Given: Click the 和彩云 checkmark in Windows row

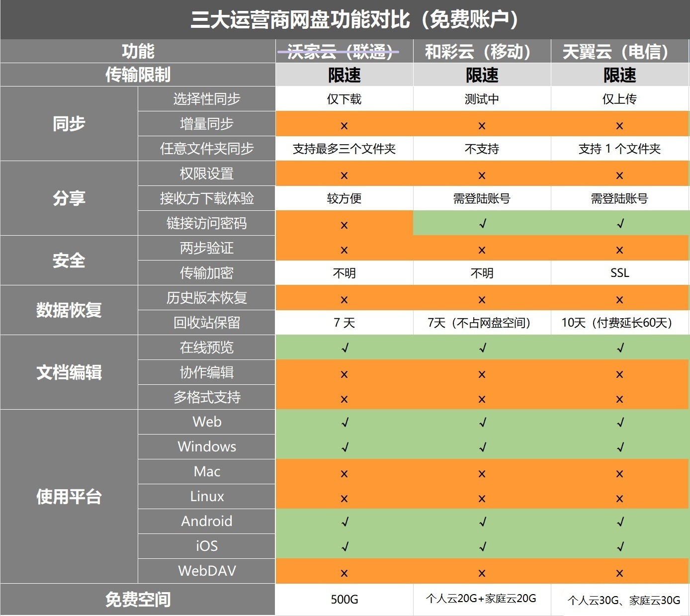Looking at the screenshot, I should [x=482, y=447].
